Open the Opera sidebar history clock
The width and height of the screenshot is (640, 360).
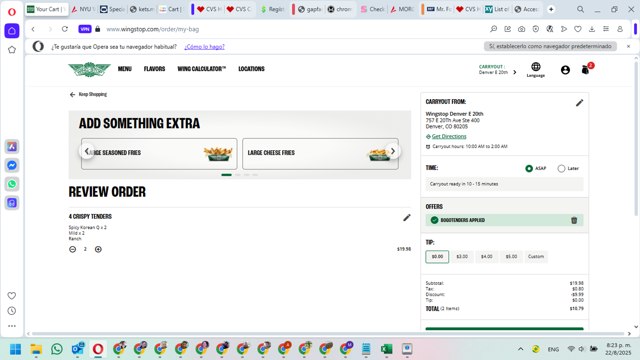click(12, 311)
